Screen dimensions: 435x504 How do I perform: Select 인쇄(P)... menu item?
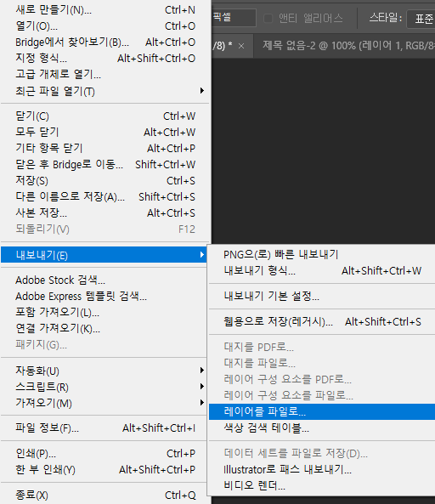pos(104,454)
